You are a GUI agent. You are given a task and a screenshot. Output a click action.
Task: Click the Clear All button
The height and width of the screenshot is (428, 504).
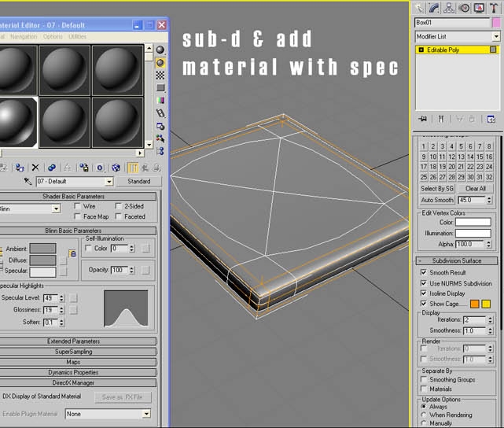pyautogui.click(x=476, y=189)
